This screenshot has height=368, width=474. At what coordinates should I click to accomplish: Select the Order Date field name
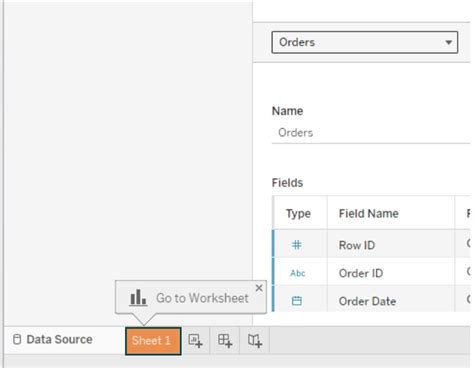click(x=367, y=301)
